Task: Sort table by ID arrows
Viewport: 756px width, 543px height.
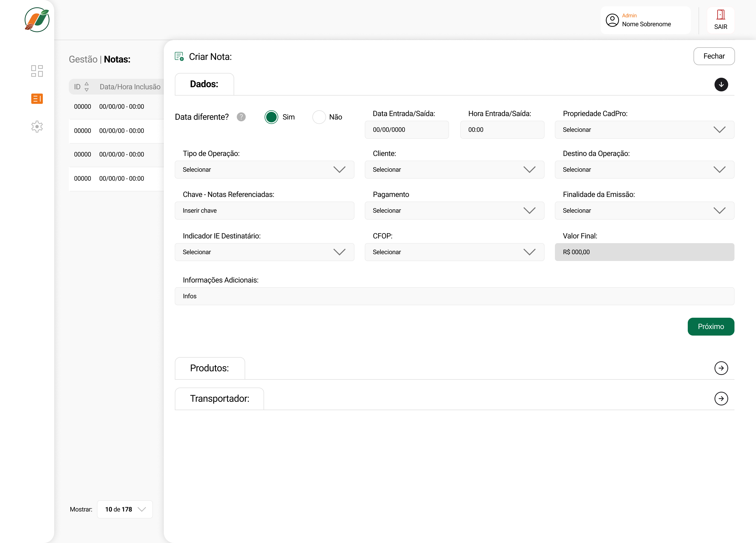Action: pos(87,87)
